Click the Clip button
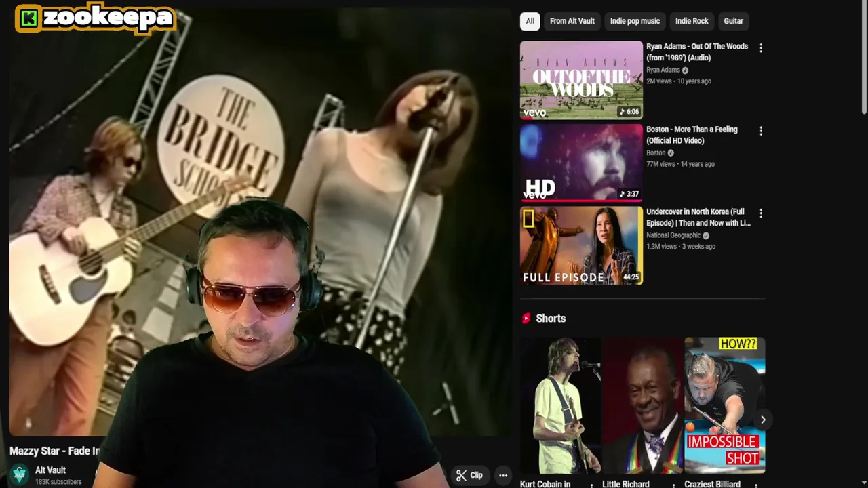 tap(469, 475)
